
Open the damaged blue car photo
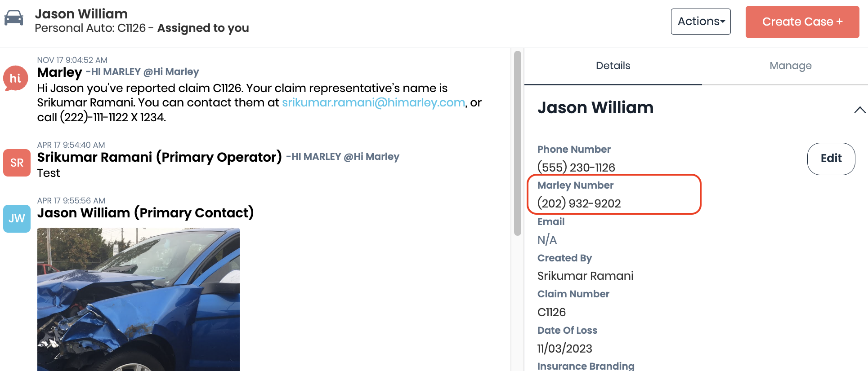coord(138,299)
